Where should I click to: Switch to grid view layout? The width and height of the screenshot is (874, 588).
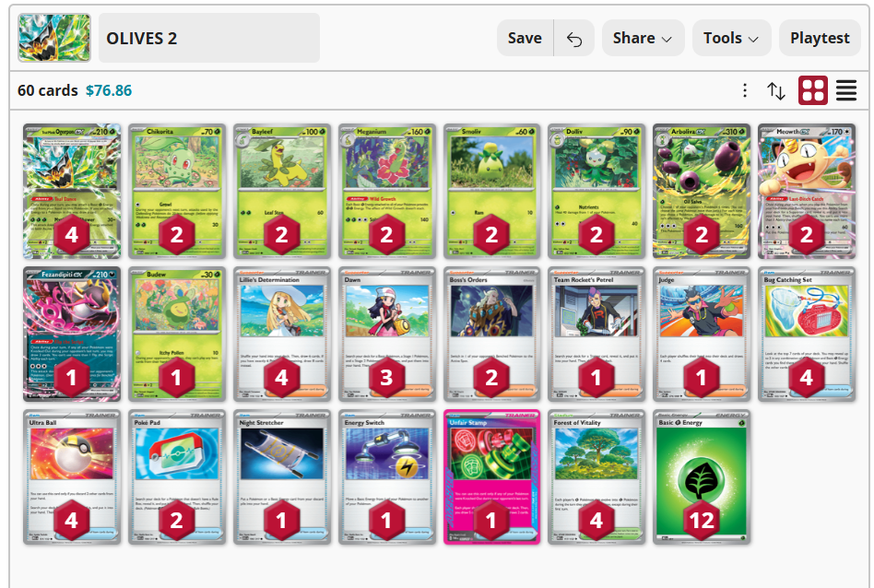(x=812, y=90)
